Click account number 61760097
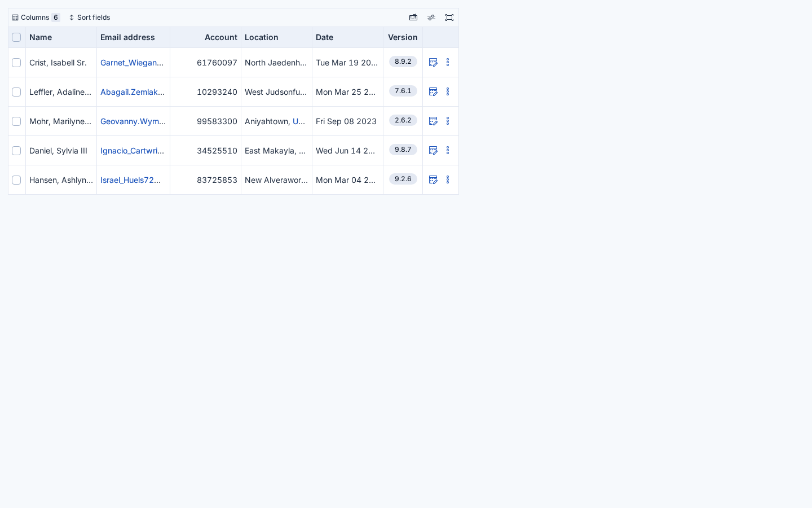Viewport: 812px width, 508px height. pyautogui.click(x=217, y=63)
